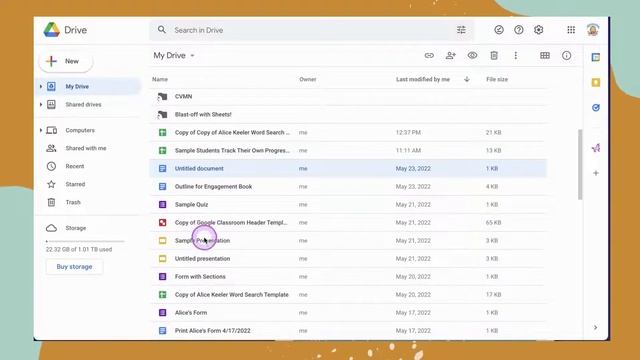
Task: Open Google Tasks side panel icon
Action: click(x=596, y=108)
